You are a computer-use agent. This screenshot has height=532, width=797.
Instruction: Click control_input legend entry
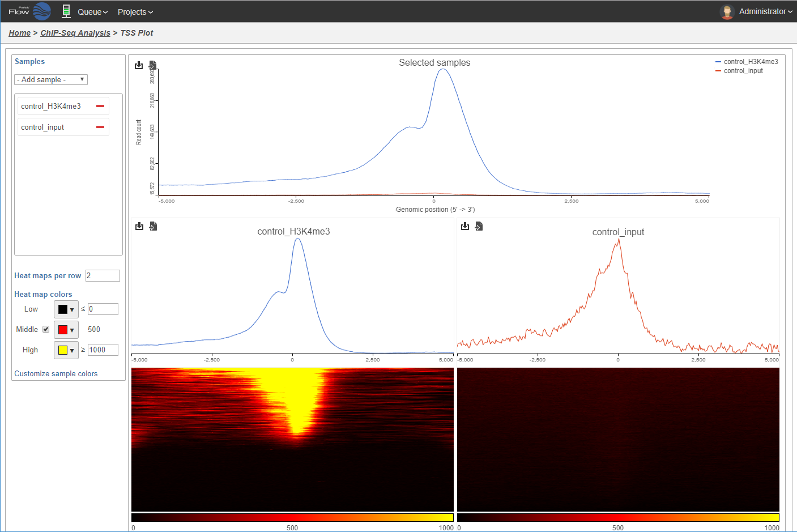point(739,71)
